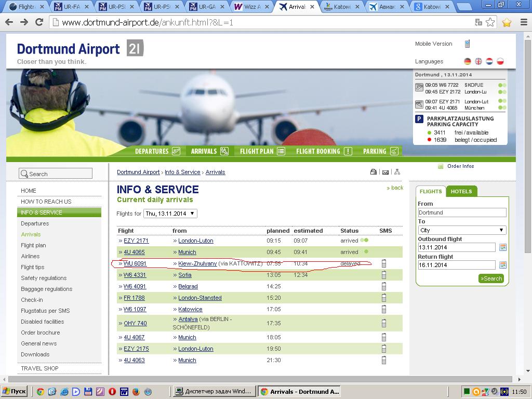This screenshot has width=532, height=399.
Task: Click the green Search button
Action: click(491, 278)
